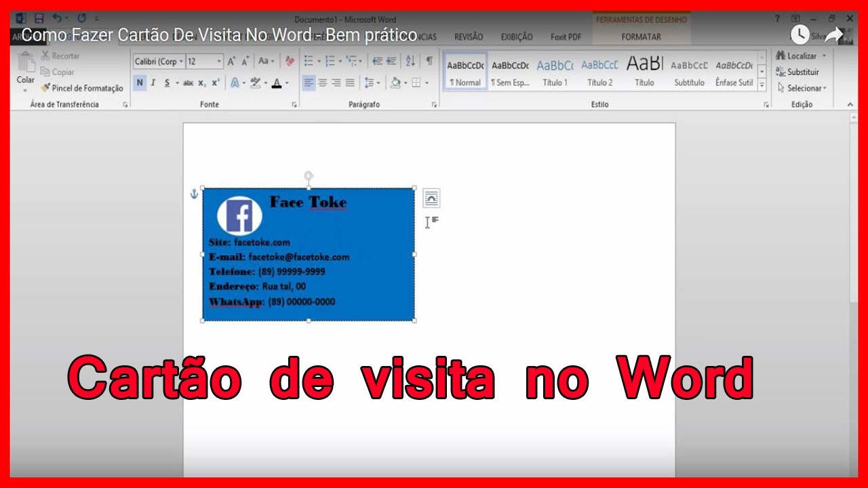
Task: Click the Facebook logo in the card
Action: [x=239, y=216]
